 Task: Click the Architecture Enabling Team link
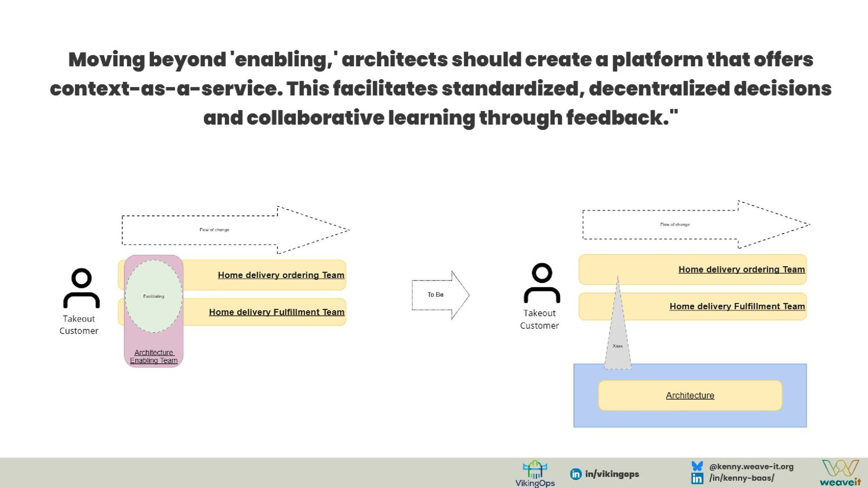coord(154,357)
